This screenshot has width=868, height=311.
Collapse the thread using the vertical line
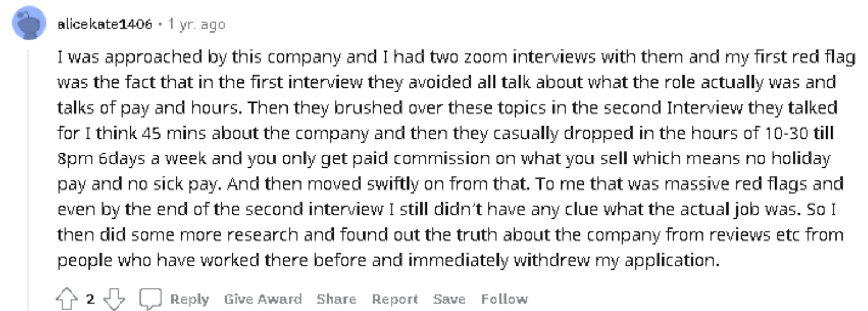29,179
